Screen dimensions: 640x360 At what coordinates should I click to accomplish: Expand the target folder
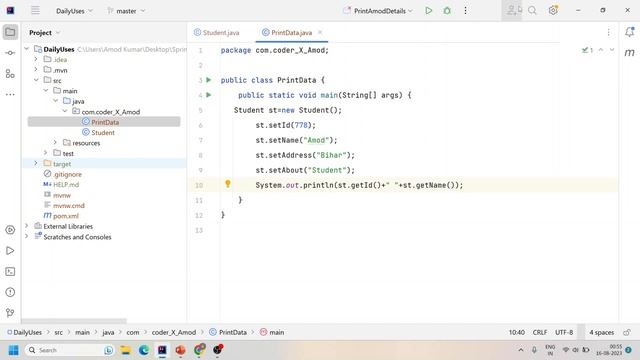pyautogui.click(x=36, y=164)
